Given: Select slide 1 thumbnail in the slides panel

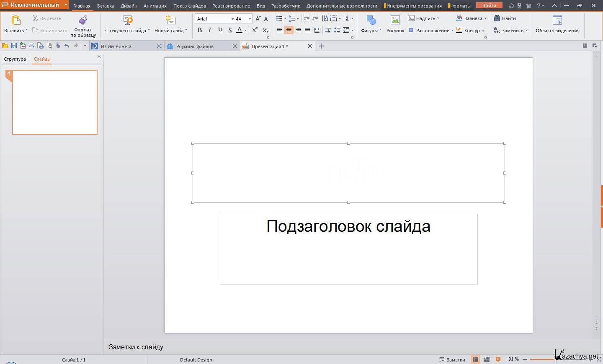Looking at the screenshot, I should point(55,102).
